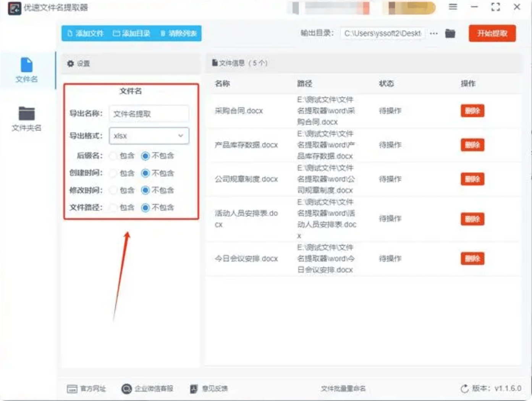Select 不包含 for 后缀名

(x=145, y=156)
